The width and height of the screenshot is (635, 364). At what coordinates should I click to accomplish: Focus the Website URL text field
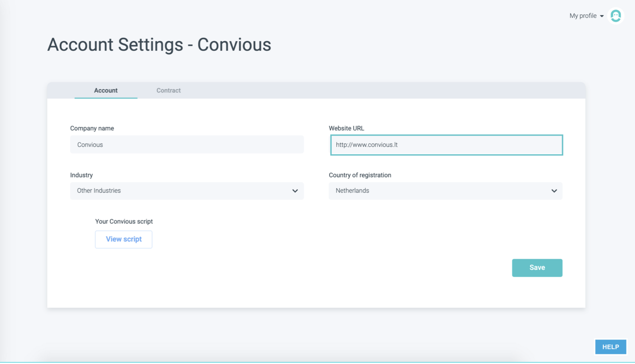(446, 145)
